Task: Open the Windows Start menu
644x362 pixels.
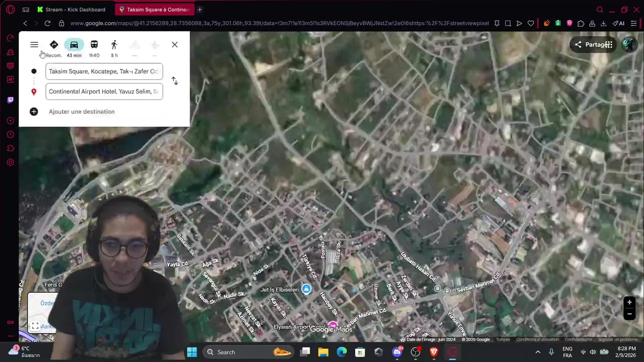Action: (192, 352)
